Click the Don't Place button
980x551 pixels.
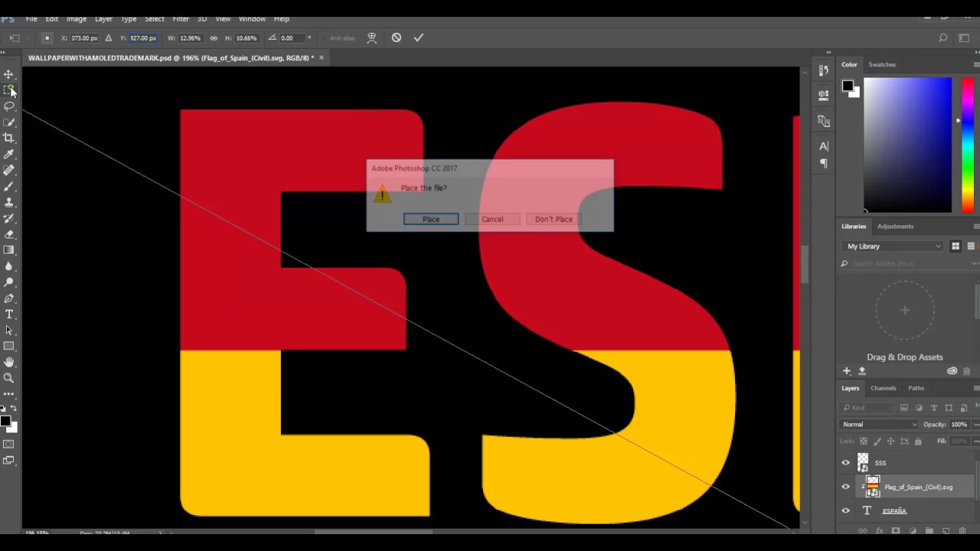point(554,219)
